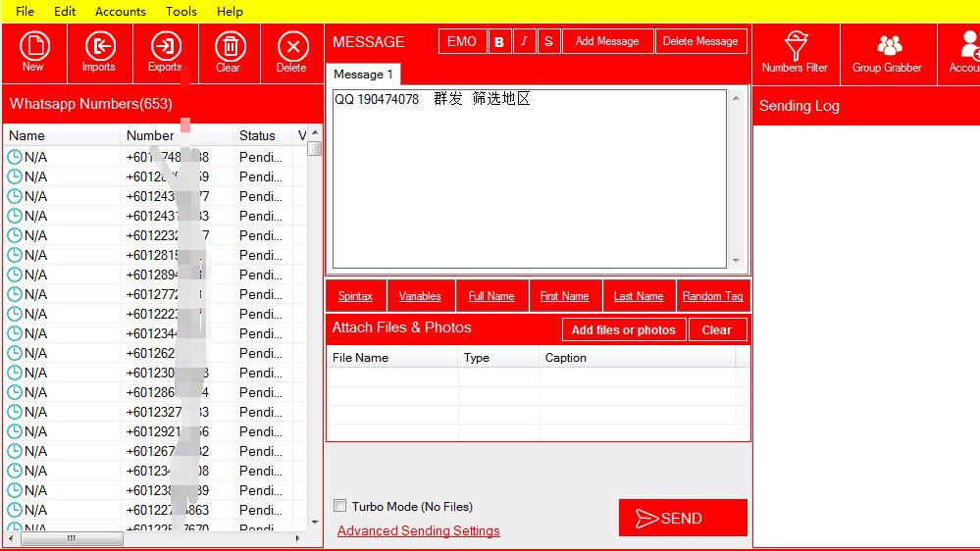Select the Message 1 tab
The image size is (980, 551).
pyautogui.click(x=363, y=75)
